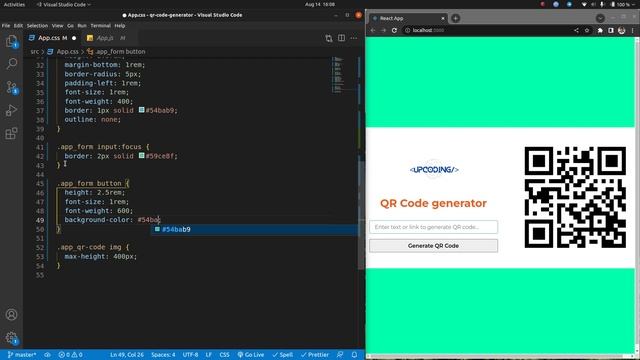Open the View menu
Viewport: 640px width, 360px height.
coord(58,26)
